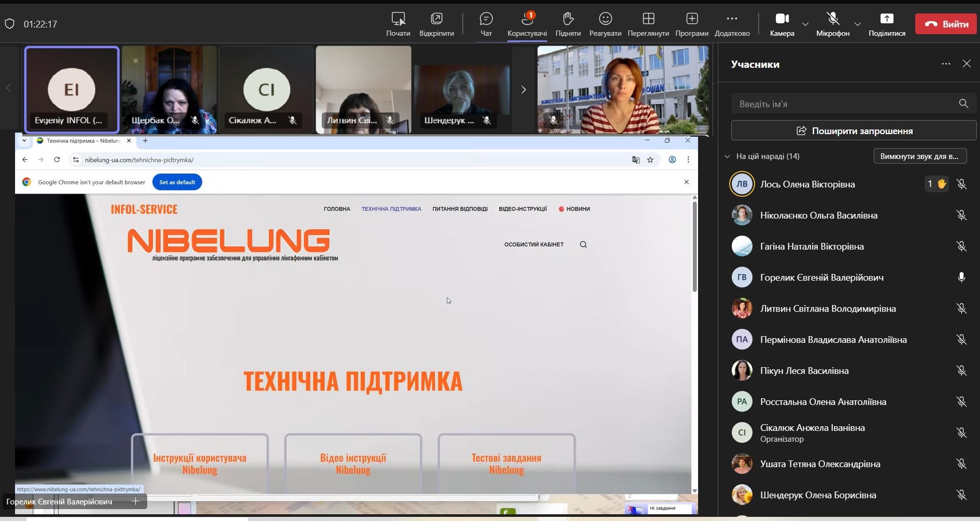Click Chrome translate page icon
This screenshot has width=980, height=521.
(636, 160)
